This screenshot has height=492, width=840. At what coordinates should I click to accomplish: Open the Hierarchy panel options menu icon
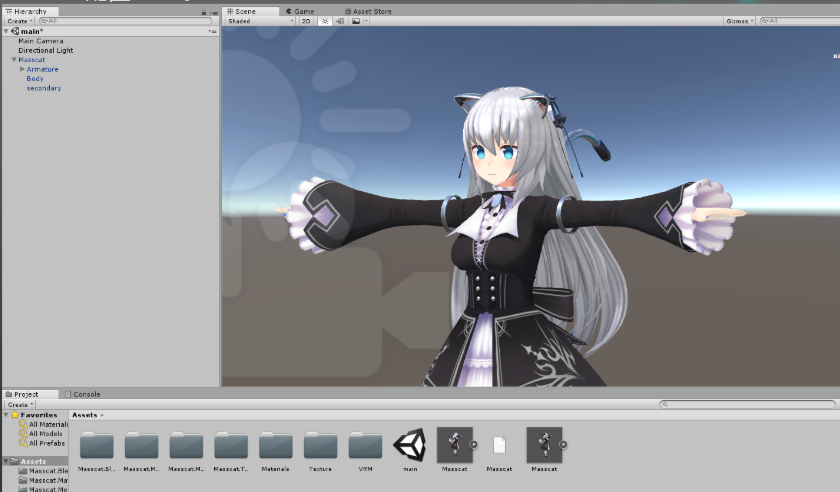214,12
